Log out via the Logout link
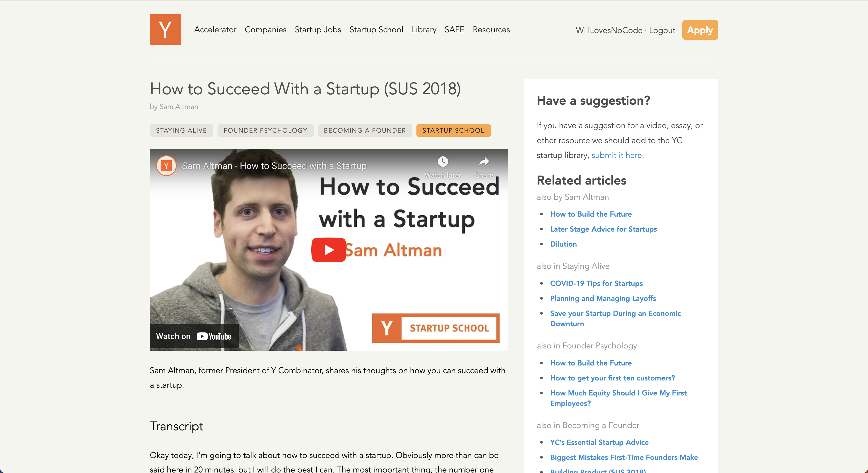The image size is (868, 473). tap(662, 30)
